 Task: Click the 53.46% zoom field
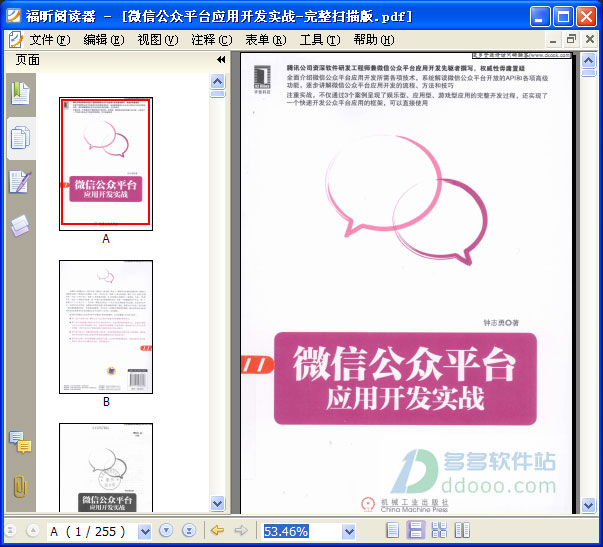tap(302, 531)
